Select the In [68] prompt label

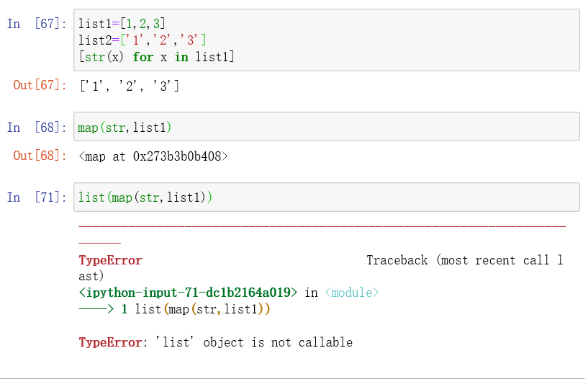coord(37,128)
